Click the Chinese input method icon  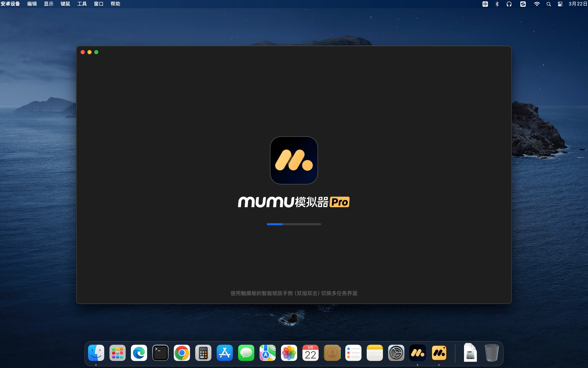[x=485, y=4]
